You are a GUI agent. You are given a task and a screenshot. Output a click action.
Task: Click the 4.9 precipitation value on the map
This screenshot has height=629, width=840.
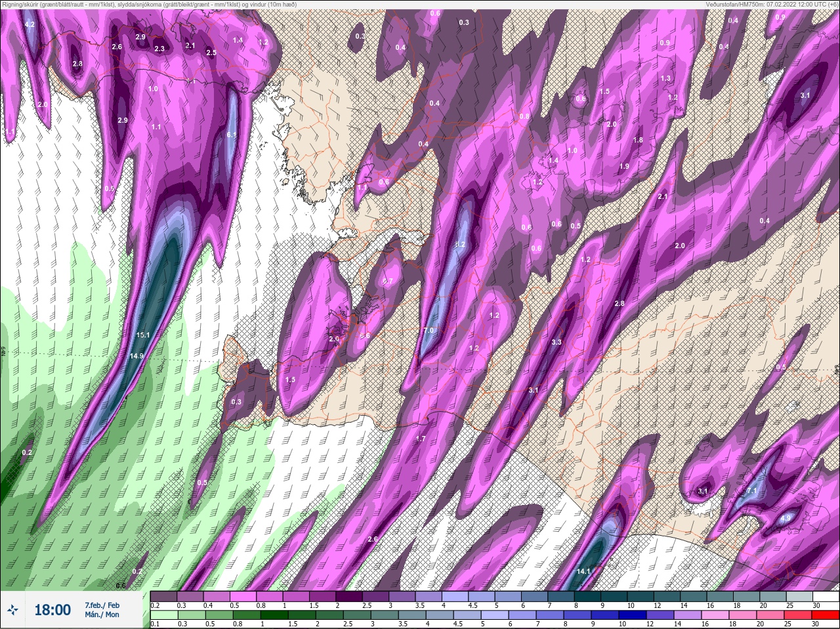786,518
